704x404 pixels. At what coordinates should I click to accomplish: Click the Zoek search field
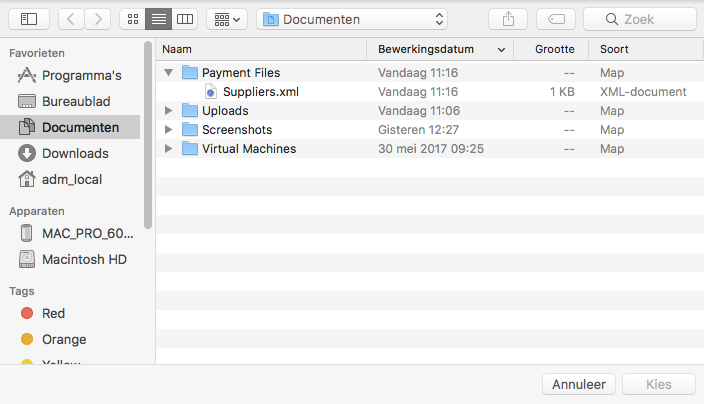point(640,19)
